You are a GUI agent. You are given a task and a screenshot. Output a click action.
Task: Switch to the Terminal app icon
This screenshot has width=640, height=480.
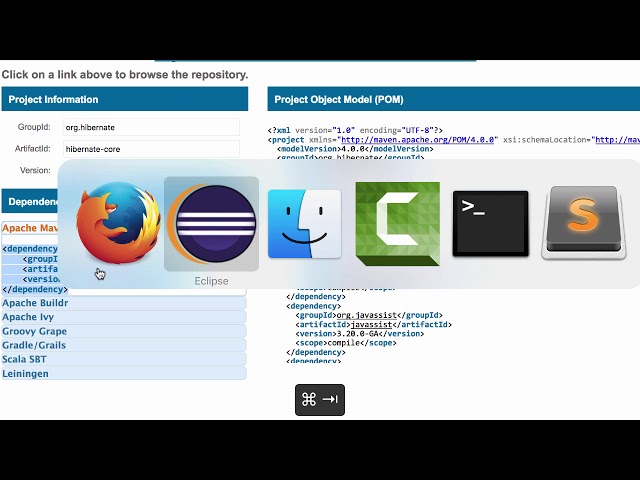[491, 223]
